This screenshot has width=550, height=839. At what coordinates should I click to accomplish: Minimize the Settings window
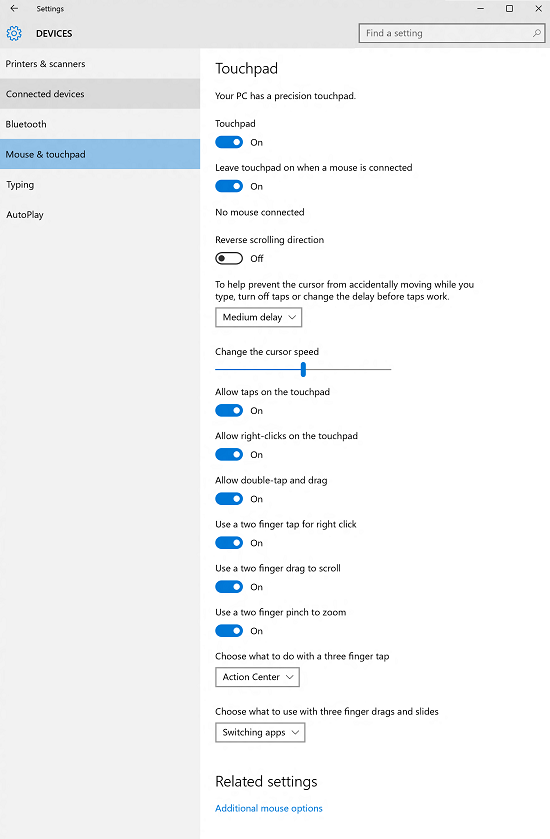[x=481, y=9]
